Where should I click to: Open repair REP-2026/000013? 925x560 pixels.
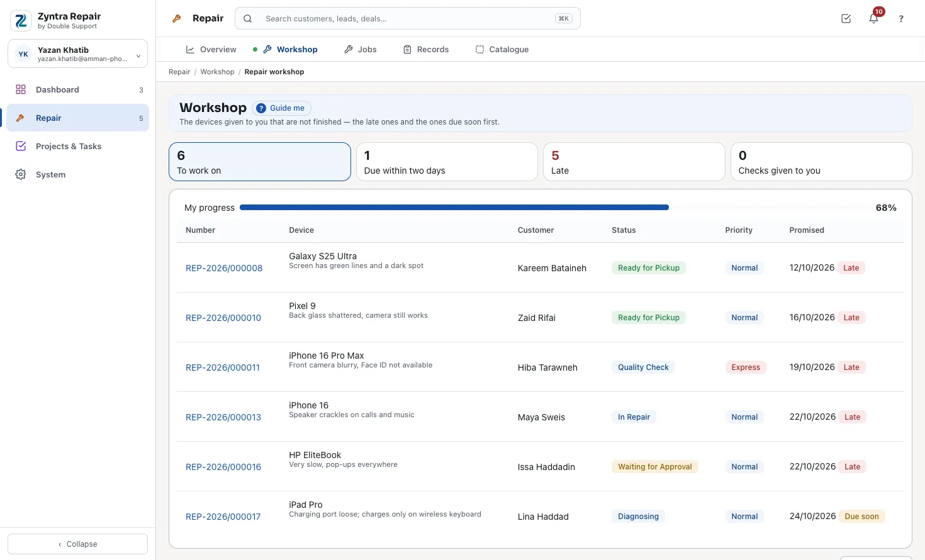[x=223, y=417]
